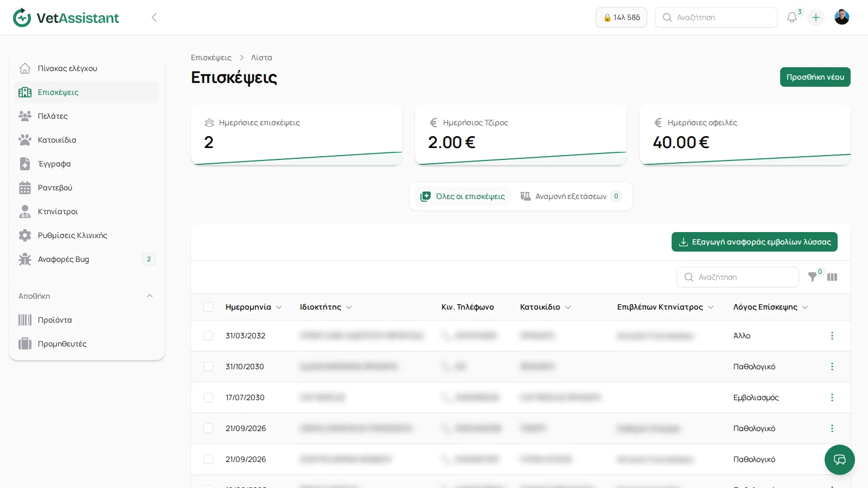Open row actions for the 31/10/2030 visit
Image resolution: width=868 pixels, height=488 pixels.
832,367
